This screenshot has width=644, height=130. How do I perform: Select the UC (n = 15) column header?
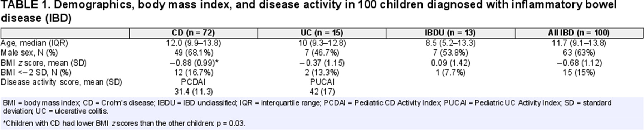point(322,33)
